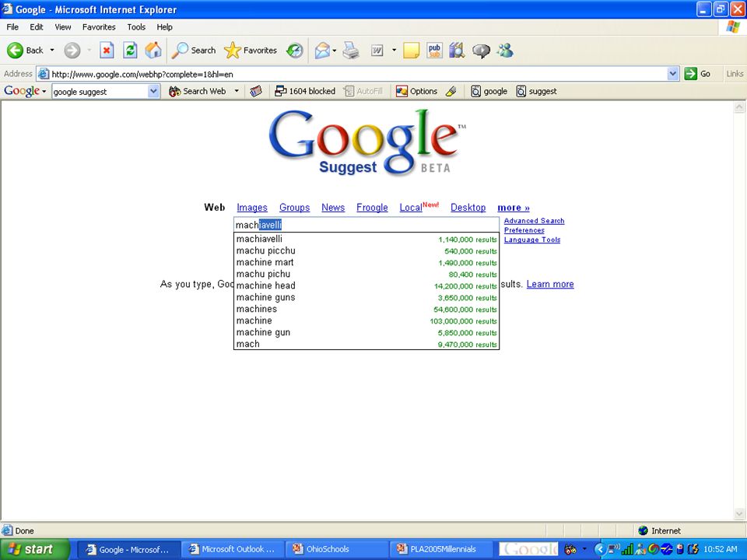Go back with the green Back arrow

[x=25, y=50]
